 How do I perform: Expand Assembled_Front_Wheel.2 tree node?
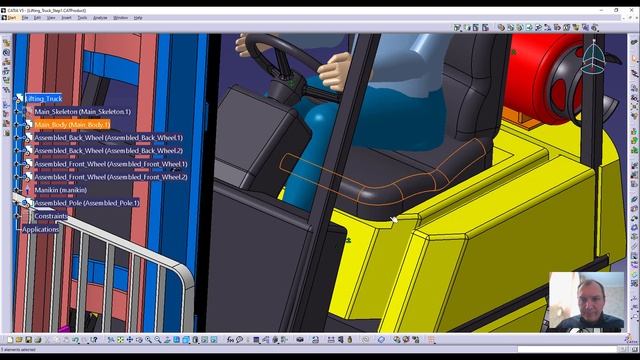(x=17, y=177)
